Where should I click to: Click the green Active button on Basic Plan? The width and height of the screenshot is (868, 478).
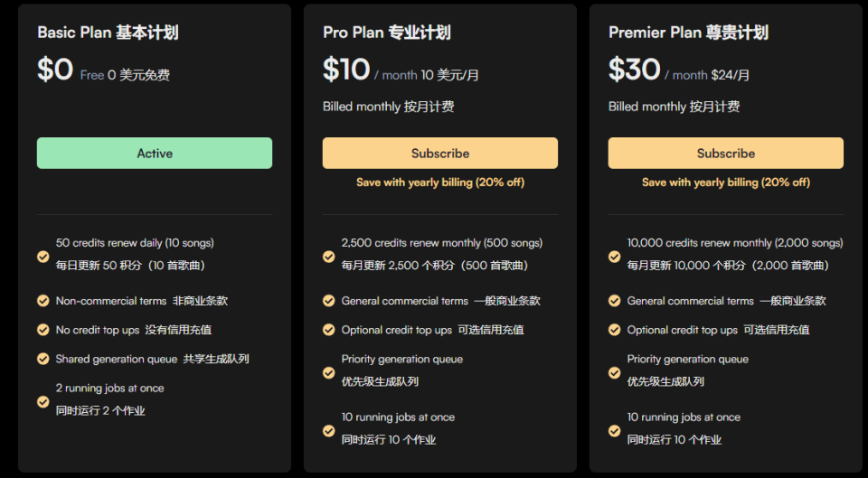155,154
